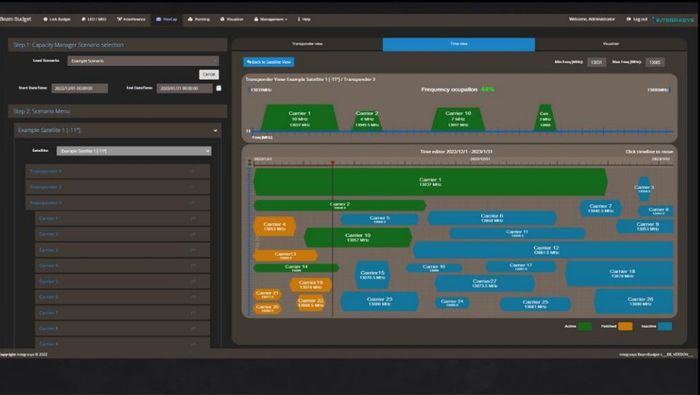Select the blue Carrier 26 timeline block
This screenshot has width=700, height=395.
[x=634, y=302]
